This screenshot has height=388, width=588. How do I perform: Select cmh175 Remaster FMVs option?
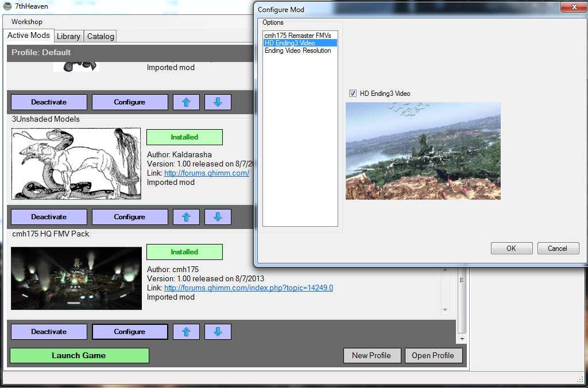click(298, 36)
